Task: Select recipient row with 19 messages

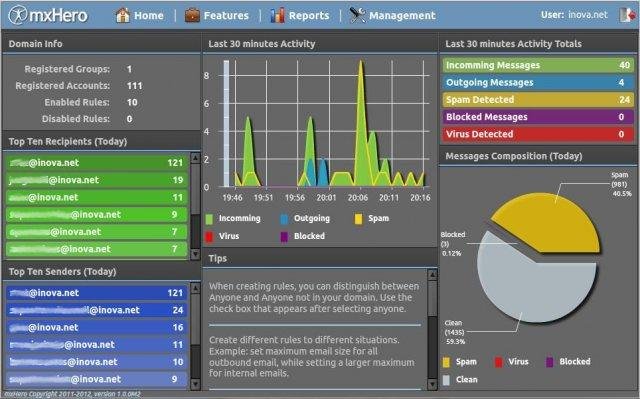Action: 97,180
